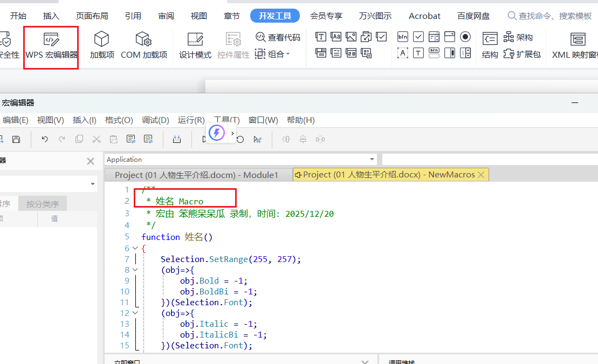Open the XML 架构 schema option
598x364 pixels.
point(518,37)
